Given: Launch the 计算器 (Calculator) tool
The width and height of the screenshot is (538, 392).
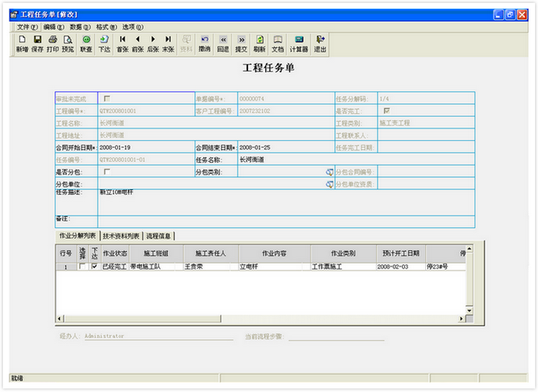Looking at the screenshot, I should click(x=299, y=44).
